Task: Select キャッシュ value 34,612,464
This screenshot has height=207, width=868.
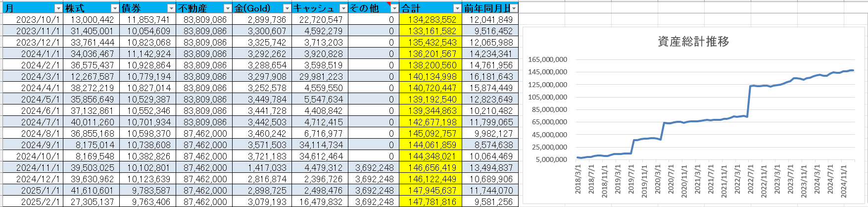Action: coord(320,156)
